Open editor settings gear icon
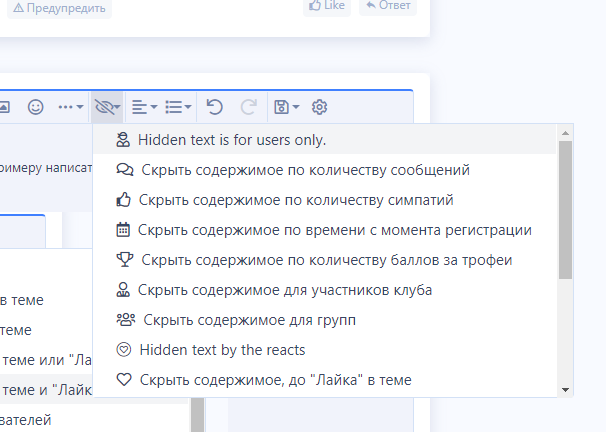This screenshot has width=606, height=432. pos(320,106)
